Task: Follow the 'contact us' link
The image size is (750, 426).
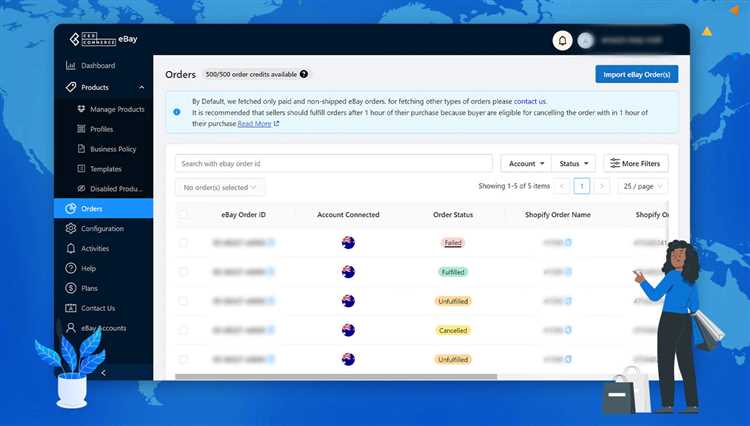Action: coord(529,101)
